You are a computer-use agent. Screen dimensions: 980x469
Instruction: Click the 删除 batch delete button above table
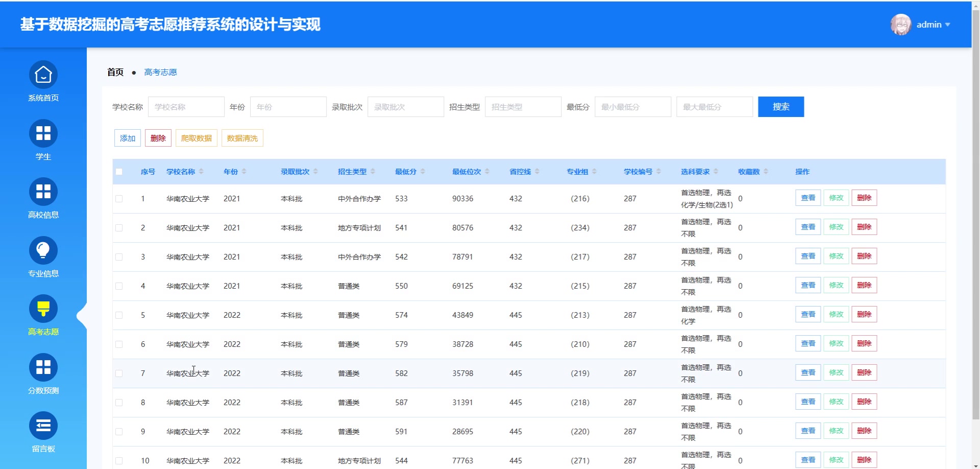158,138
